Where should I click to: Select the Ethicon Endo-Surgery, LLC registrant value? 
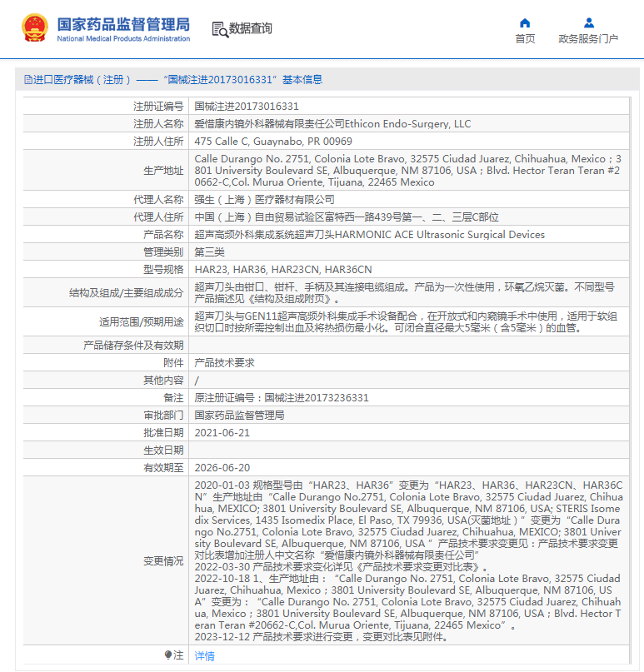[332, 124]
